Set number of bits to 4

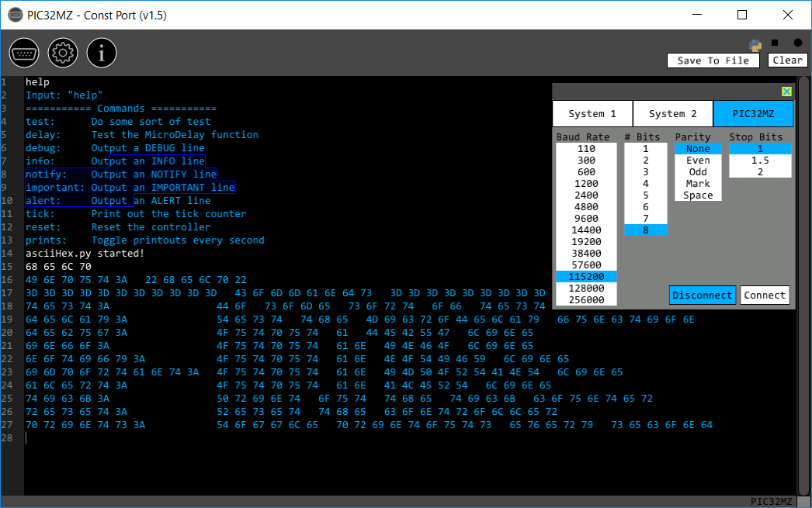pyautogui.click(x=646, y=184)
